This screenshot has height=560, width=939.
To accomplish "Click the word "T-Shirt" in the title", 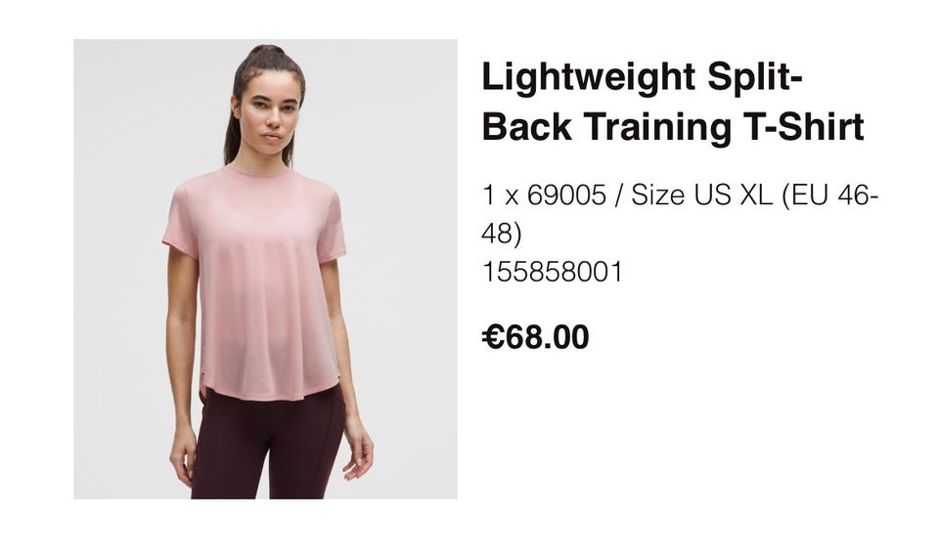I will point(804,127).
